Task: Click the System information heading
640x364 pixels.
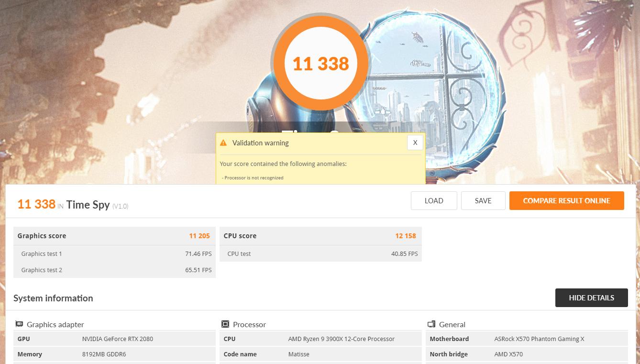Action: [53, 298]
